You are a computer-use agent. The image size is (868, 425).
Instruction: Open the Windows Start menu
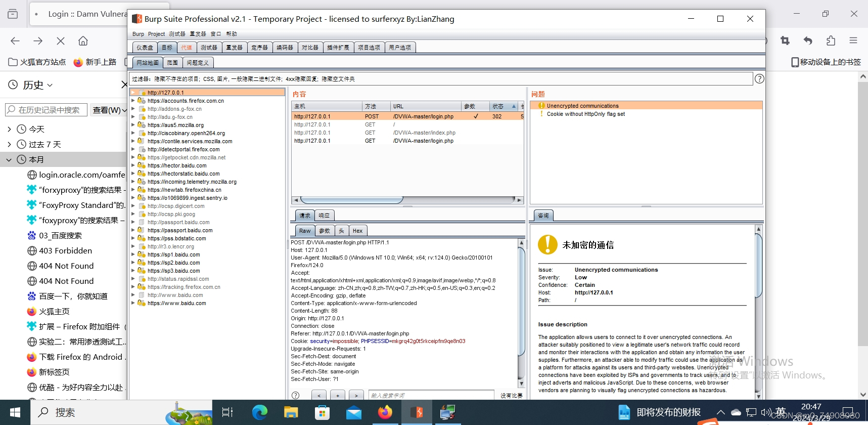tap(15, 412)
